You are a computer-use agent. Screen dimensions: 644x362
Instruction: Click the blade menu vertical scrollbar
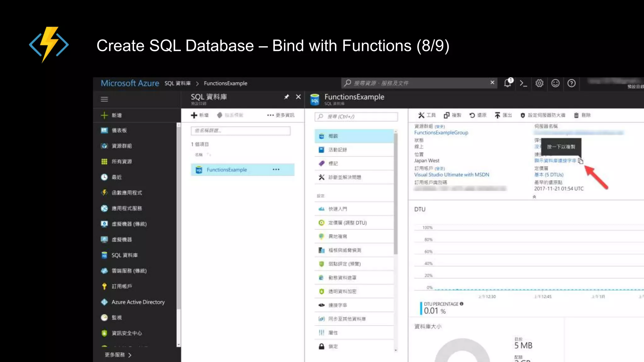pyautogui.click(x=396, y=193)
